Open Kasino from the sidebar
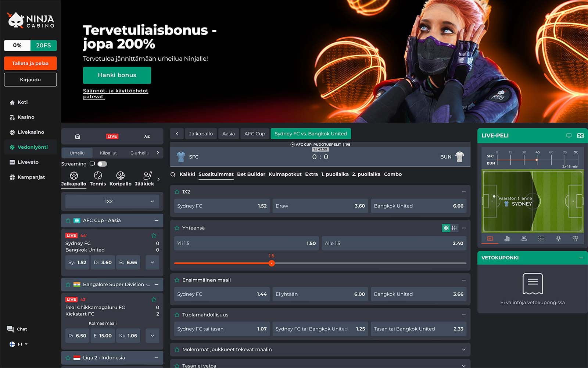Screen dimensions: 588x368 [22, 117]
